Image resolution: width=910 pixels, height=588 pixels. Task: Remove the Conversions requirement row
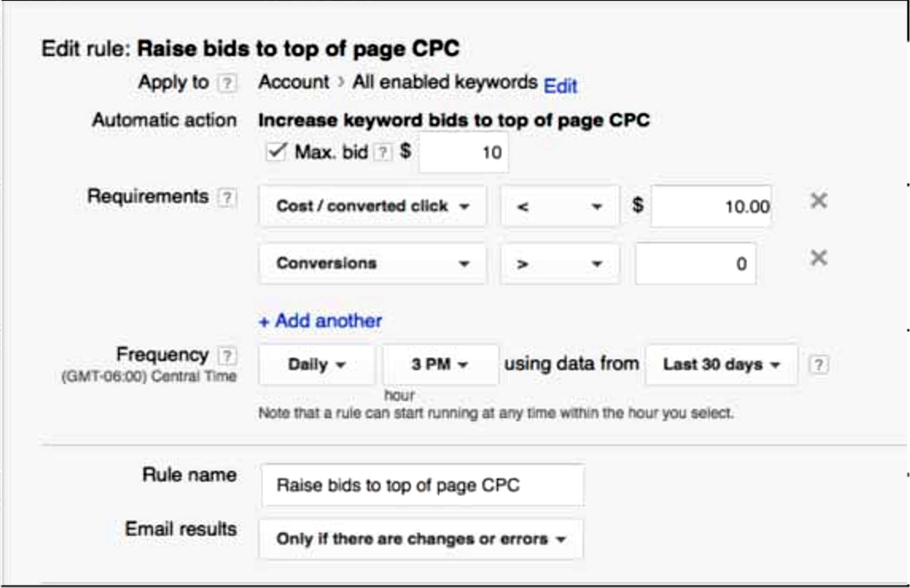[x=819, y=258]
